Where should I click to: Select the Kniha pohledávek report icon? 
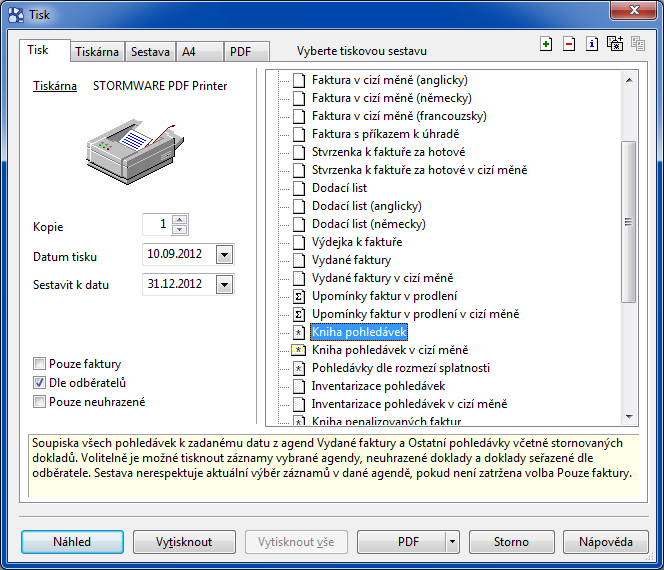tap(298, 331)
